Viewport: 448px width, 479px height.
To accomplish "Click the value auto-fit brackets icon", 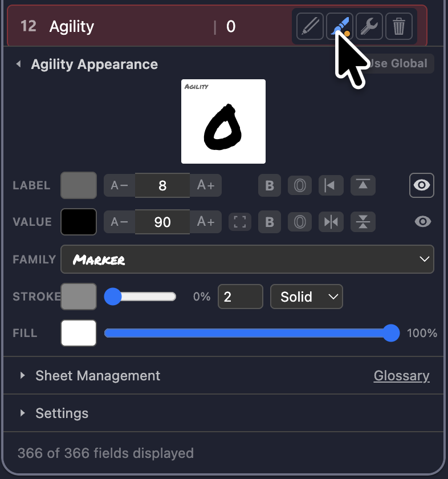I will coord(240,222).
